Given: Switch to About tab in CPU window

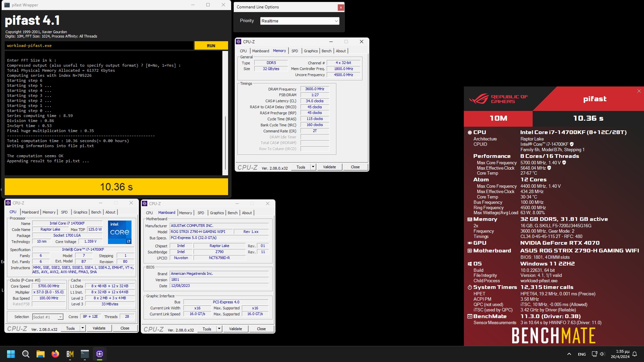Looking at the screenshot, I should click(x=110, y=212).
